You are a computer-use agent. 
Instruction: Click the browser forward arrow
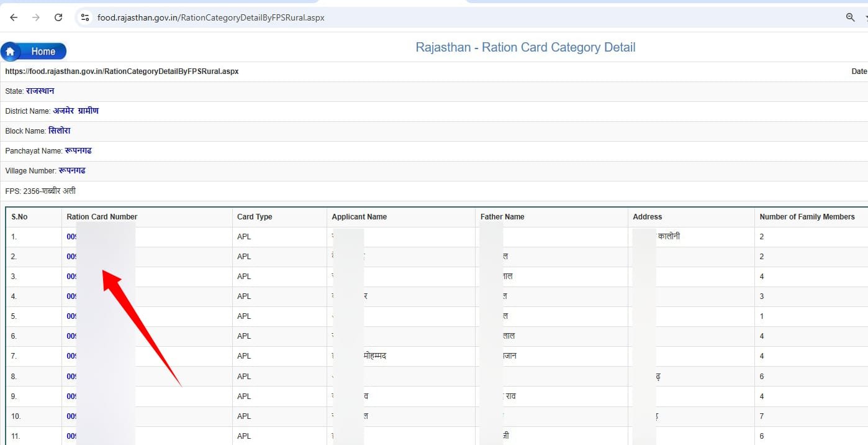pos(36,17)
